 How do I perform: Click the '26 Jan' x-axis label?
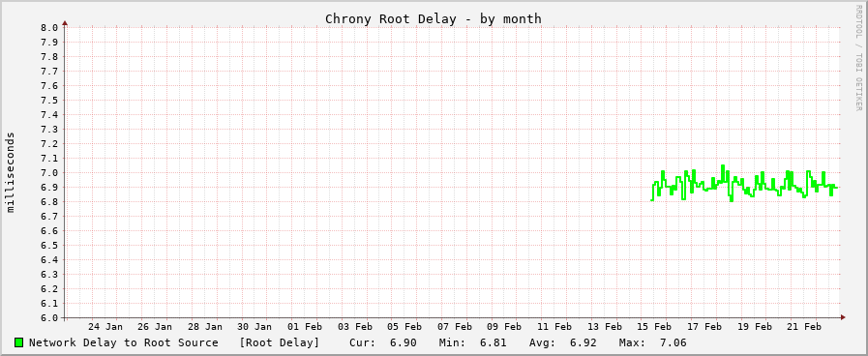point(155,327)
